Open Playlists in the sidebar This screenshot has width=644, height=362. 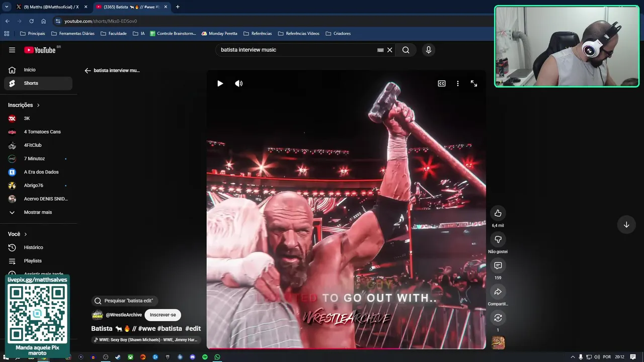point(38,261)
